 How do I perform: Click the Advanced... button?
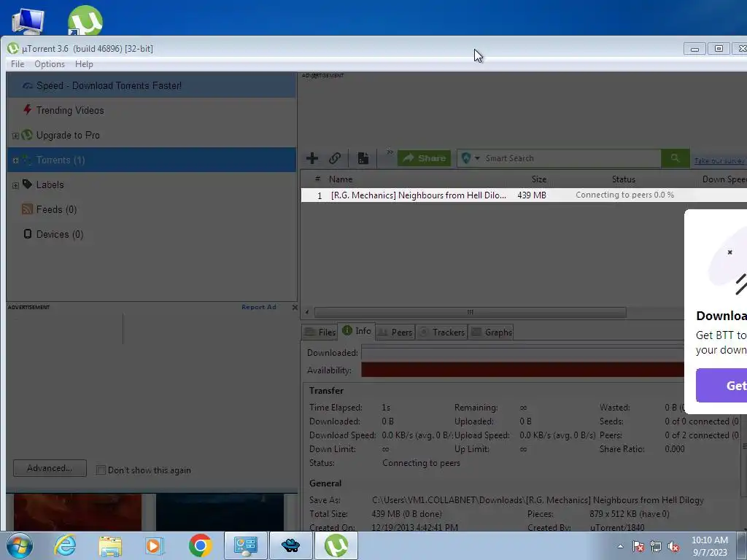click(x=50, y=468)
